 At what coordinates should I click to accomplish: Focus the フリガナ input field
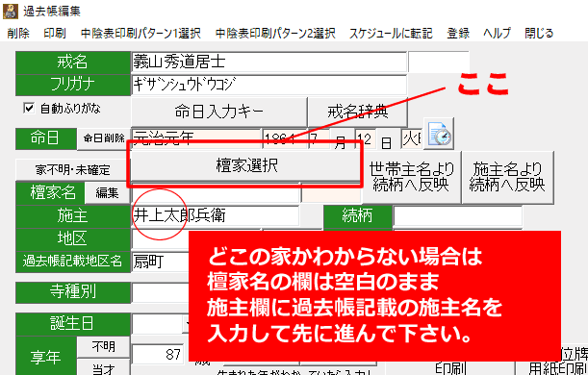pos(268,85)
